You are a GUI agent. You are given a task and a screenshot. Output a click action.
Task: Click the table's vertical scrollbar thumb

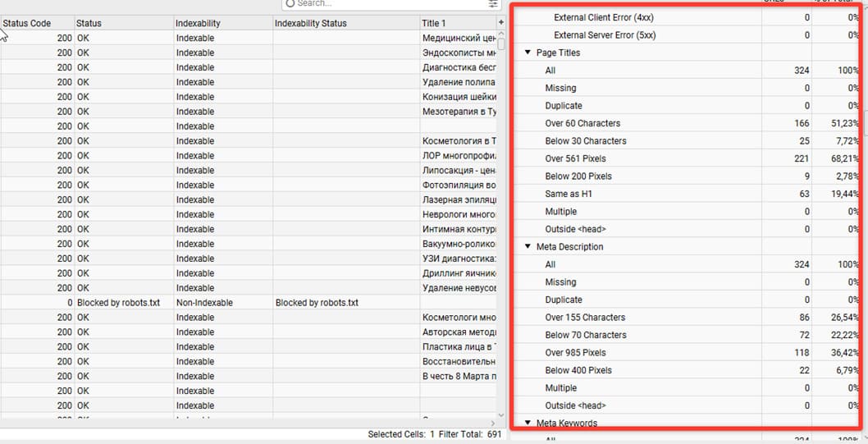[501, 44]
